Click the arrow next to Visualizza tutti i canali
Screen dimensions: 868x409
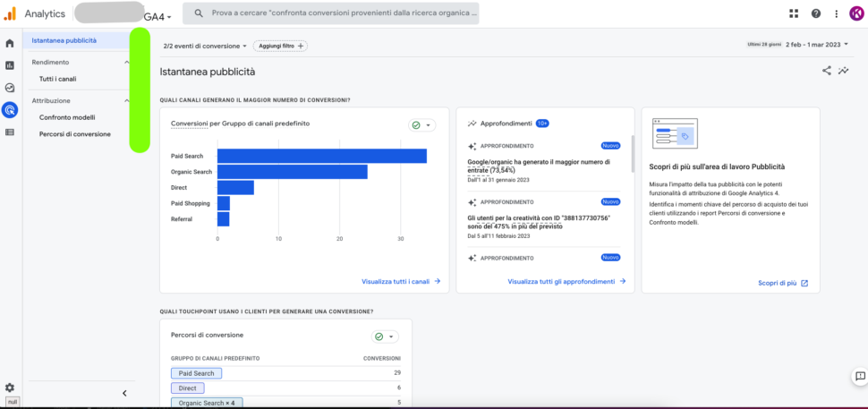coord(438,281)
